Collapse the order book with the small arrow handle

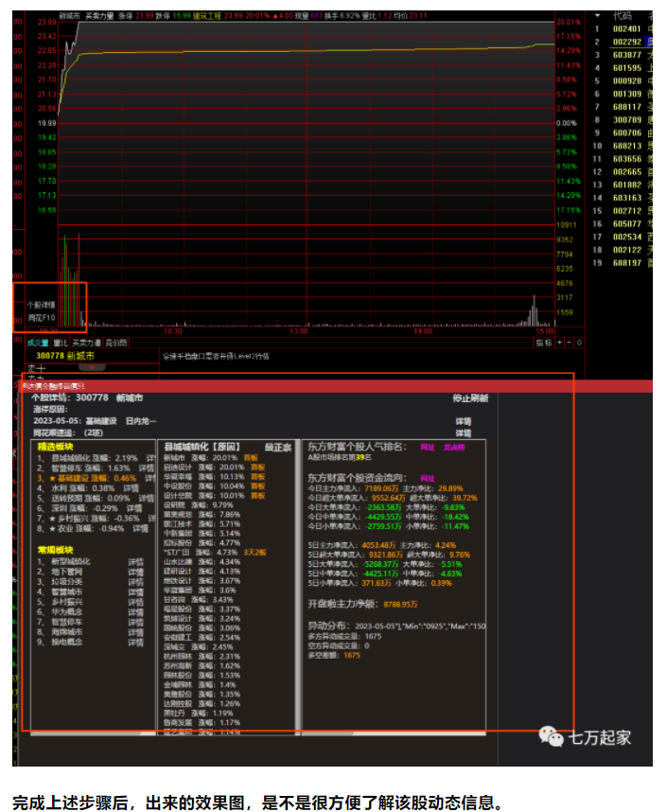click(x=92, y=367)
